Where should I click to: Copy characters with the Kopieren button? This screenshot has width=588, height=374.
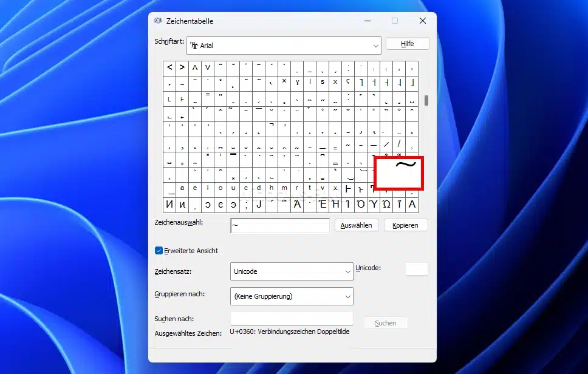(x=405, y=225)
